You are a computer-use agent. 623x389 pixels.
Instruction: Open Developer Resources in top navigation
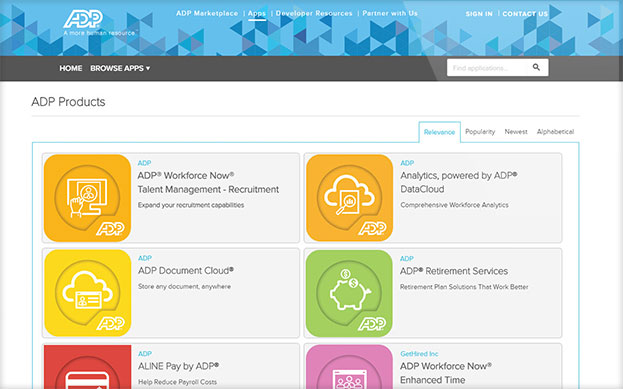tap(314, 13)
